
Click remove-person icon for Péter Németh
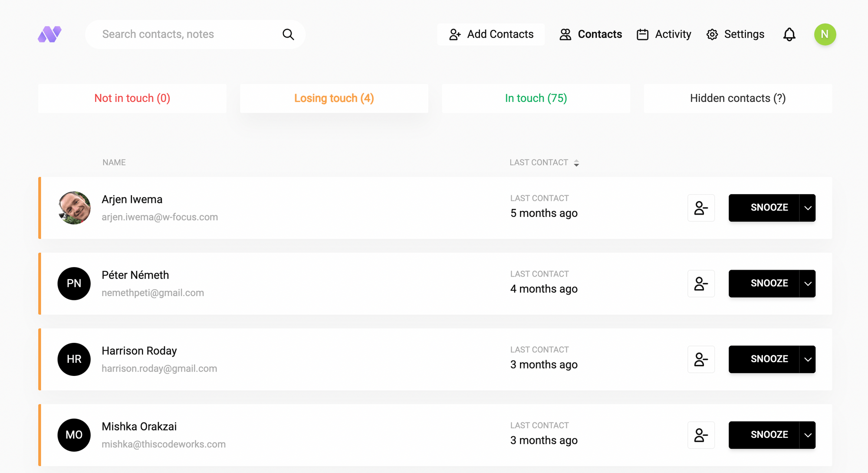click(x=701, y=284)
